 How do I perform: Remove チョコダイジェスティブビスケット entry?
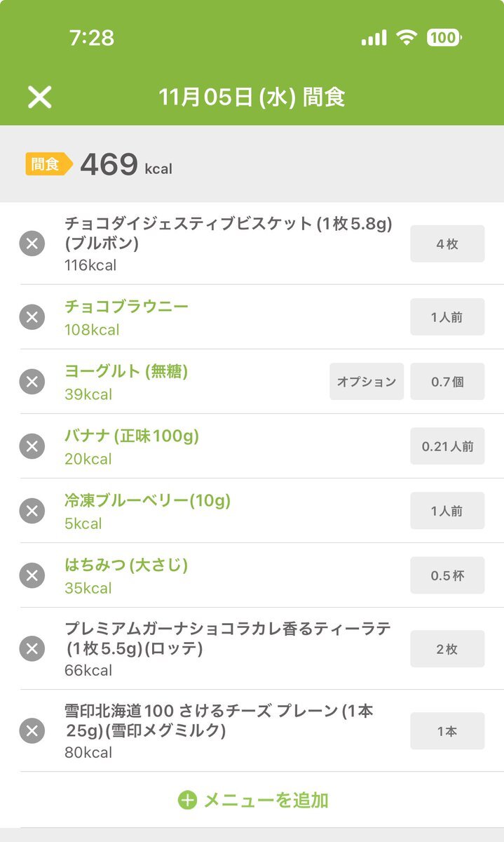32,243
